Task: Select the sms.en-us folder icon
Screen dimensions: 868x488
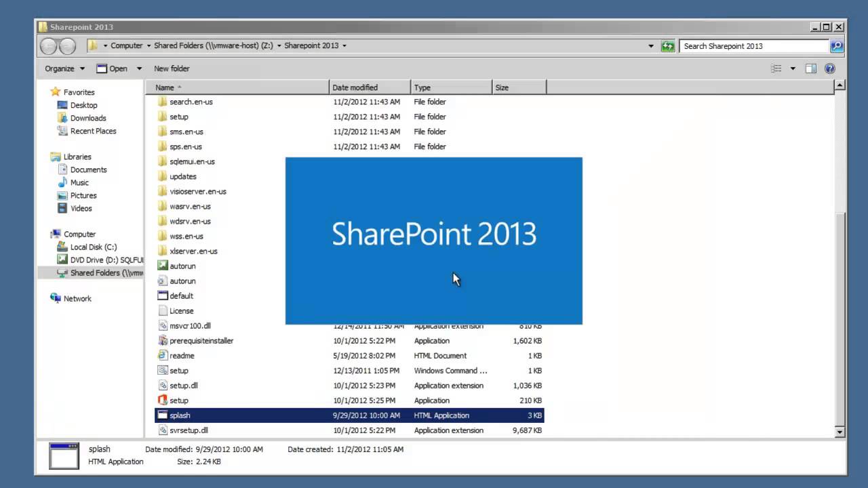Action: point(162,131)
